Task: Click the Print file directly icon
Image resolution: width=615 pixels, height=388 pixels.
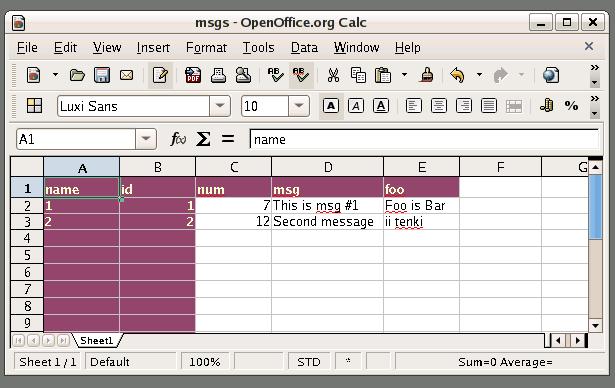Action: tap(218, 75)
